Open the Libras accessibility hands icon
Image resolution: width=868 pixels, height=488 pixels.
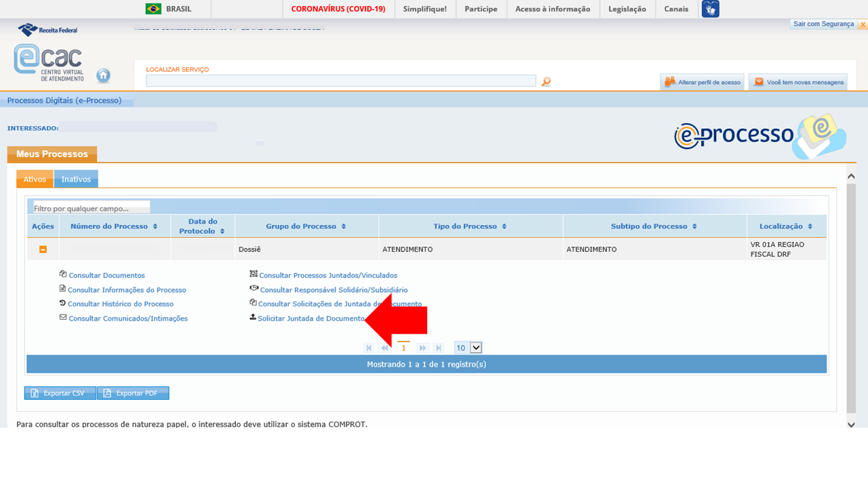tap(710, 9)
